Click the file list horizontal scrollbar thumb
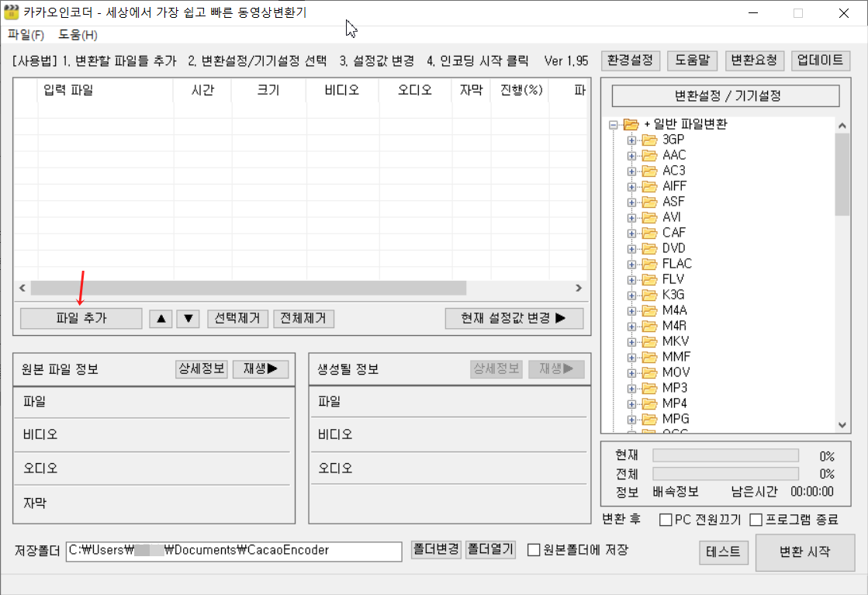 [248, 288]
